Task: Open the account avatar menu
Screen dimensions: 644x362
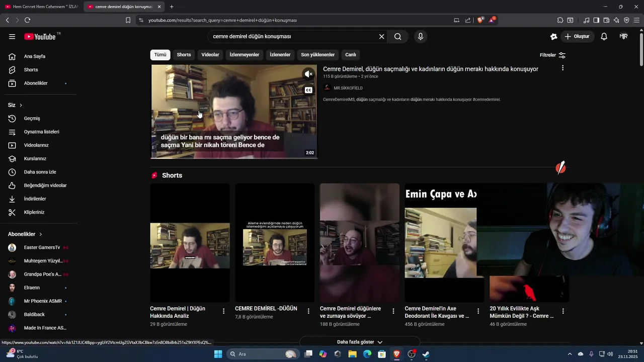Action: 624,36
